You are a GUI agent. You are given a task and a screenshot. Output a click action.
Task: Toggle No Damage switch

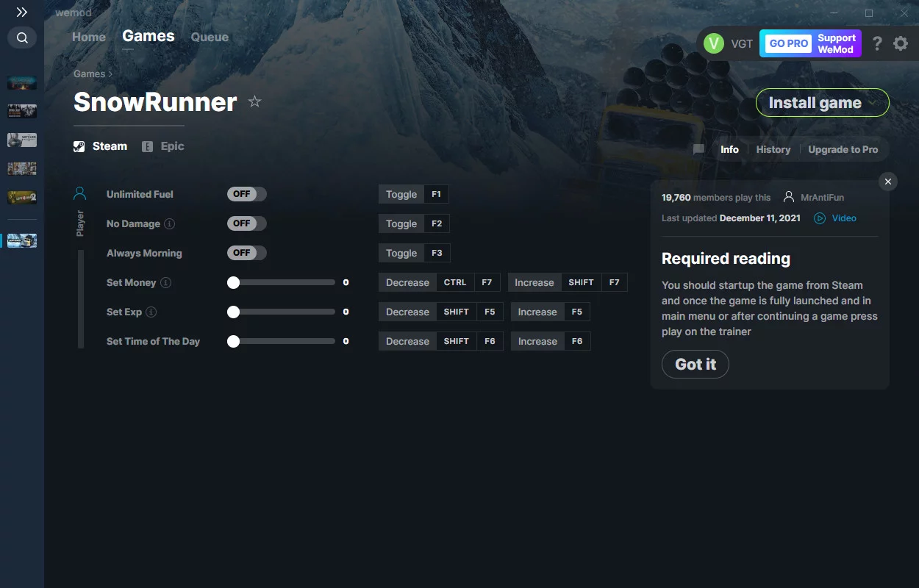(246, 223)
